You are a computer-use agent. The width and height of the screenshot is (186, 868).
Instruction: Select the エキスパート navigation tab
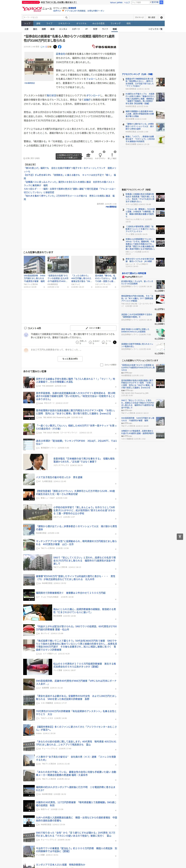click(x=64, y=23)
